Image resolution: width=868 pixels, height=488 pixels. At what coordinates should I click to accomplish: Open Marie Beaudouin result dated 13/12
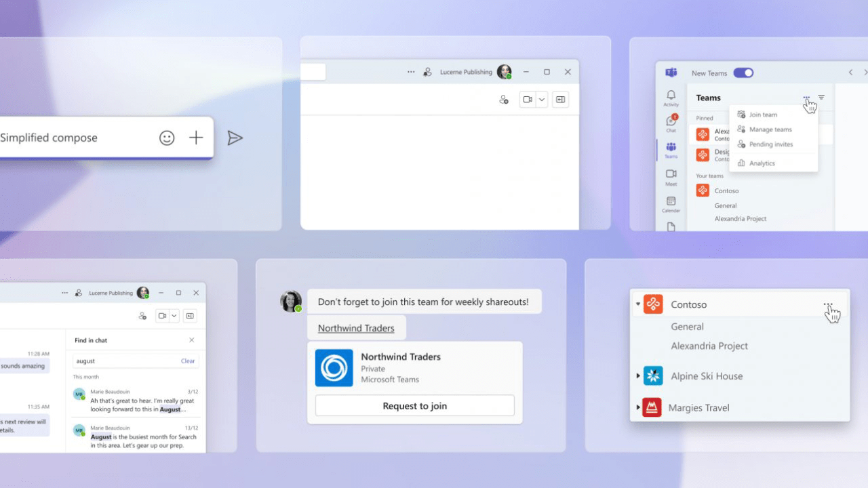136,437
